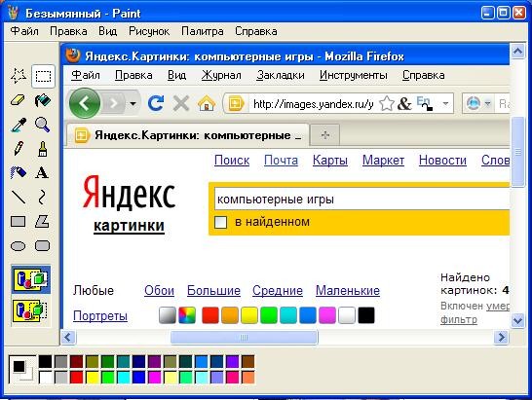Screen dimensions: 532x400
Task: Click the 'Почта' link
Action: (x=281, y=160)
